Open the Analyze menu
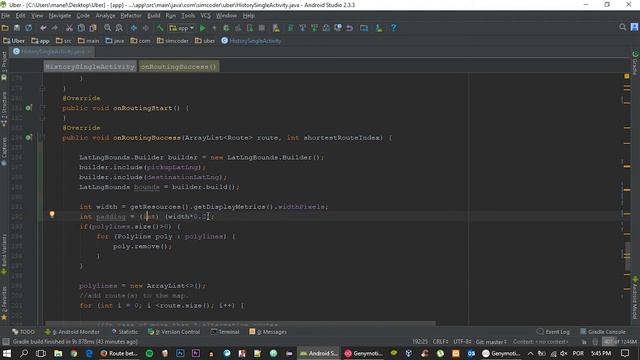The height and width of the screenshot is (360, 640). (x=105, y=16)
